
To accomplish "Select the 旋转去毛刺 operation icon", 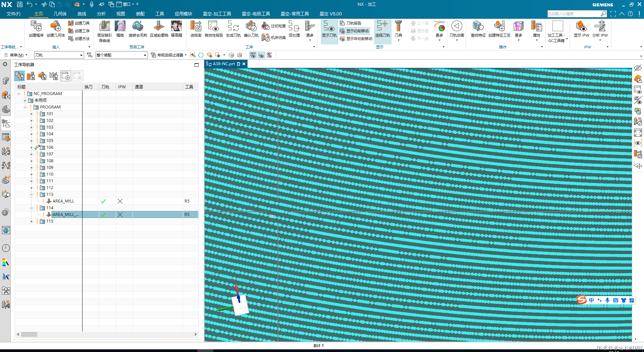I will (x=138, y=29).
